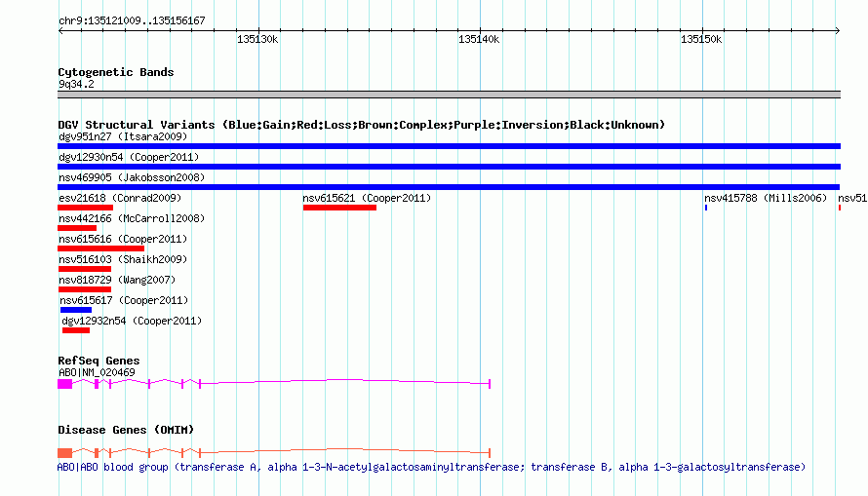868x496 pixels.
Task: Click the red loss bar under nsv818729
Action: click(84, 289)
